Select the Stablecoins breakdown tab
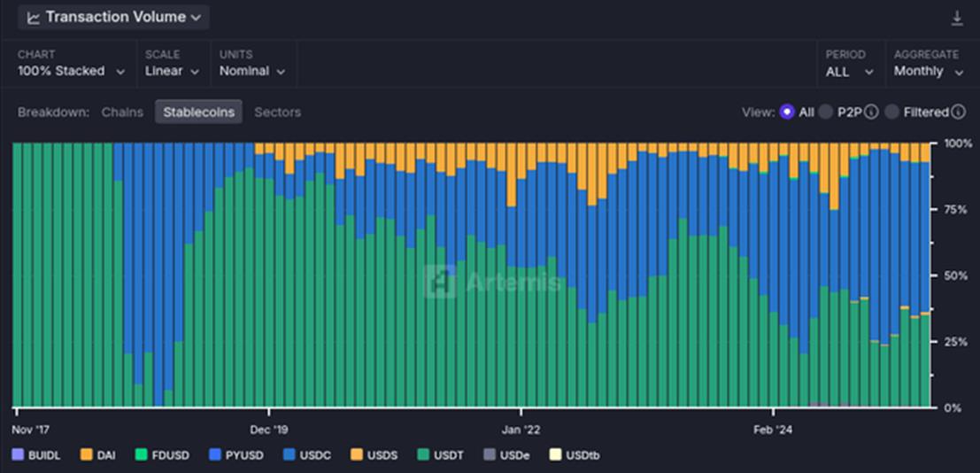This screenshot has height=473, width=980. (198, 112)
